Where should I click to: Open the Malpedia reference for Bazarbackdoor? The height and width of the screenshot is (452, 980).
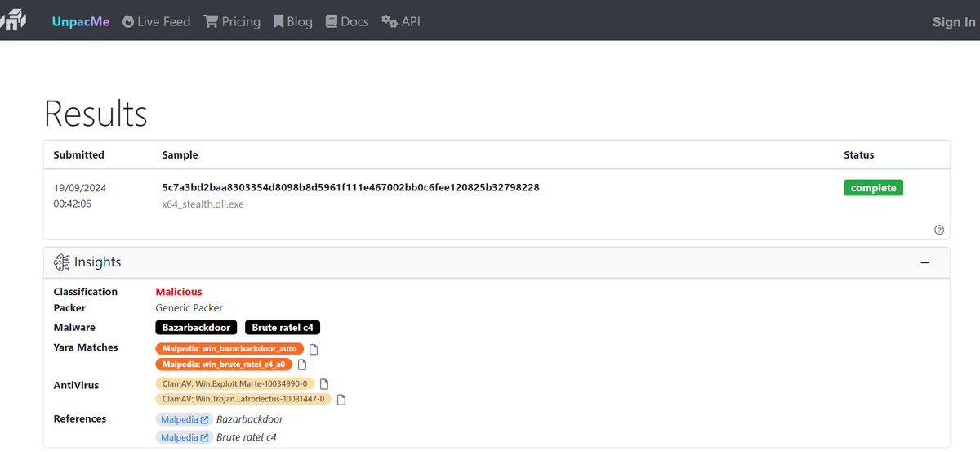tap(184, 419)
